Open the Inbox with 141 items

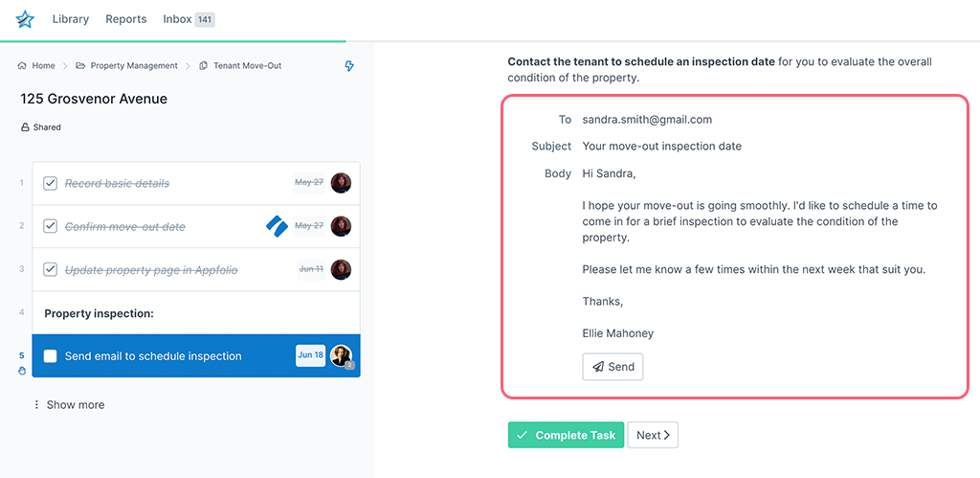click(x=189, y=19)
